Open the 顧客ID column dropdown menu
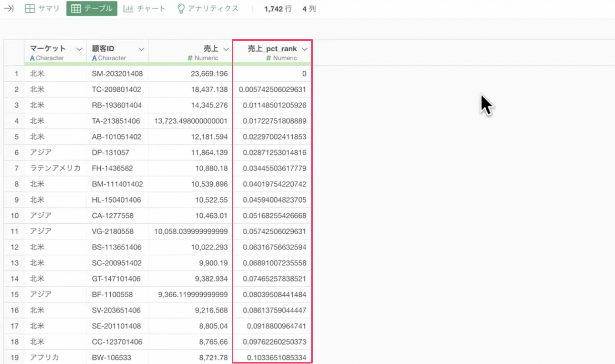This screenshot has width=615, height=364. pyautogui.click(x=141, y=49)
